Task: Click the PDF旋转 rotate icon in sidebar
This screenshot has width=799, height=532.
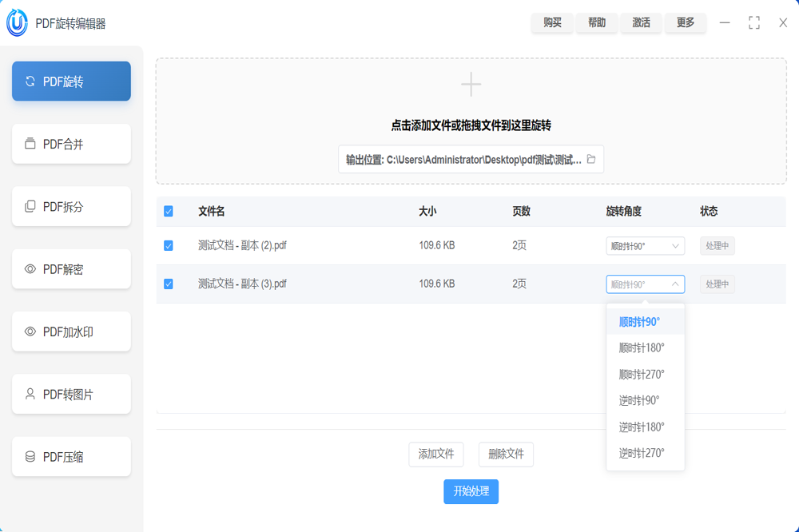Action: pos(30,81)
